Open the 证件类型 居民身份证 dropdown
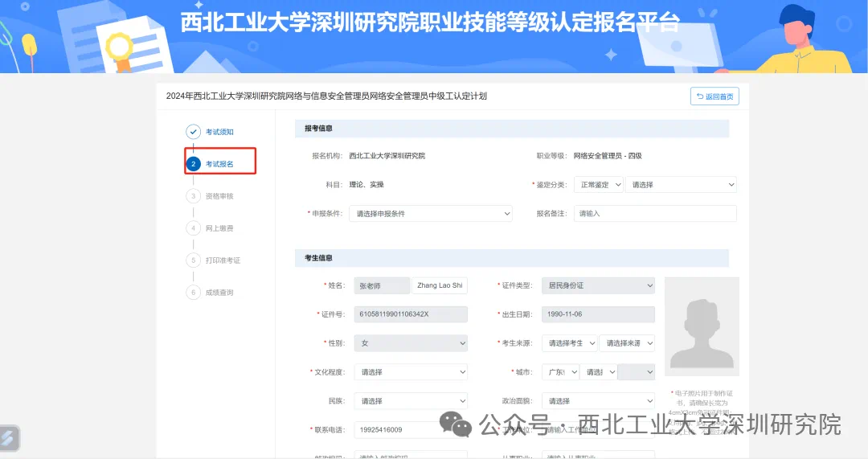The image size is (868, 459). click(599, 285)
